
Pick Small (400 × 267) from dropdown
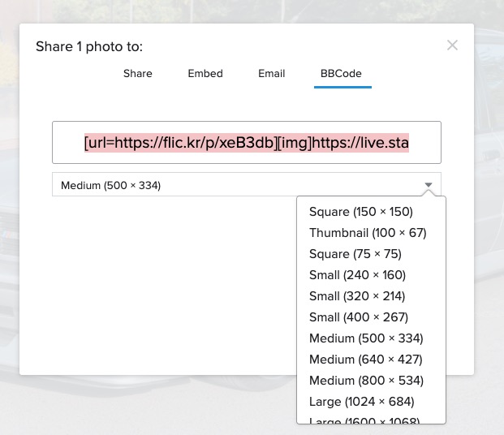click(x=359, y=317)
